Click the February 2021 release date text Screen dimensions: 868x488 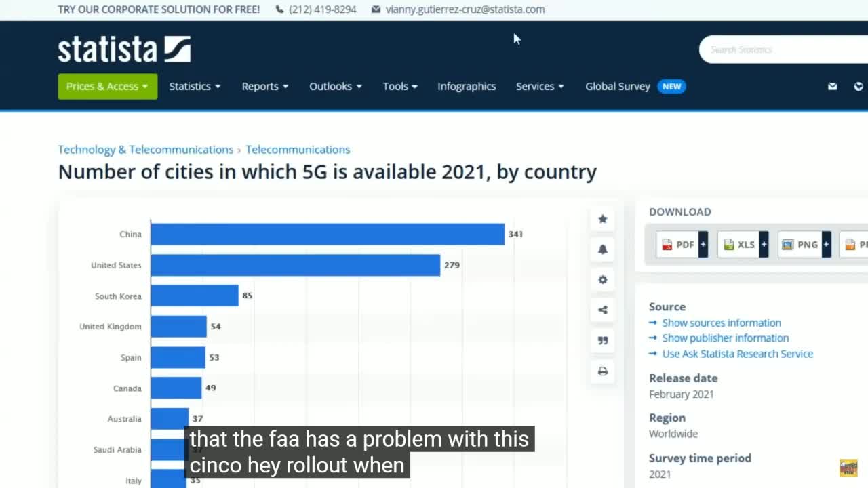pos(682,394)
